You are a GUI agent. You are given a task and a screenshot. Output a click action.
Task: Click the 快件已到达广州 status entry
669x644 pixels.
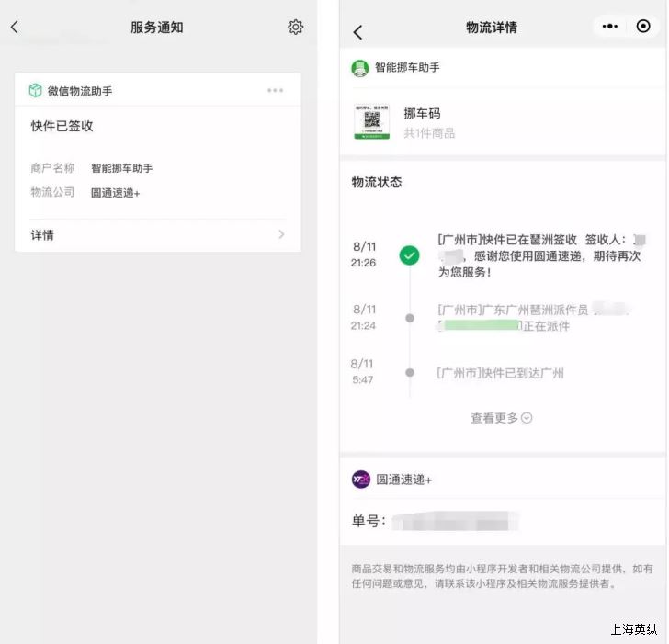pos(501,373)
